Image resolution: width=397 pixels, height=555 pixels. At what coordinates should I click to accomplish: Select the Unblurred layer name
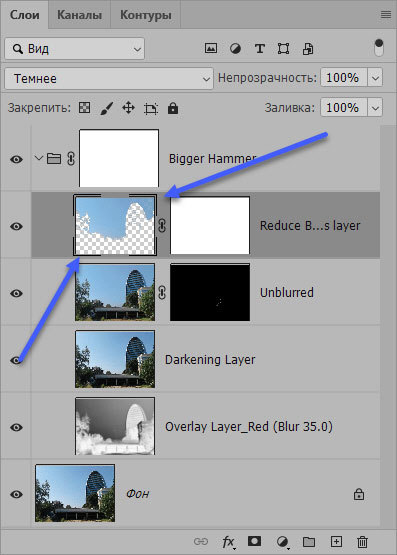pos(287,293)
